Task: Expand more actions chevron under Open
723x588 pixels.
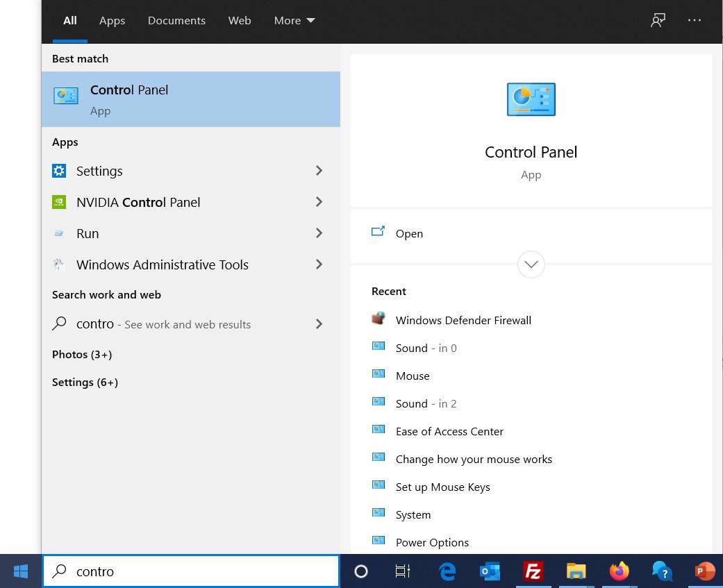Action: 531,264
